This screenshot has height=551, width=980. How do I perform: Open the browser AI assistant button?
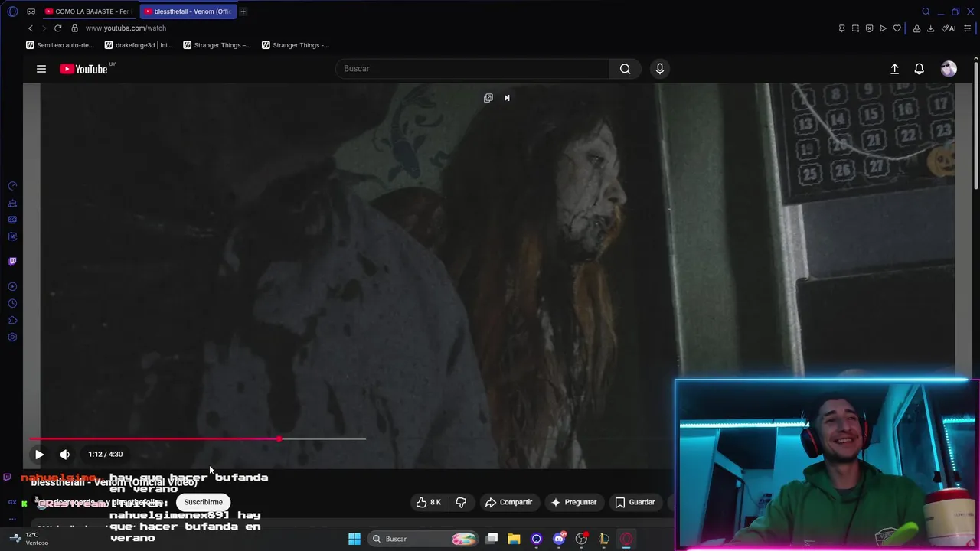949,28
